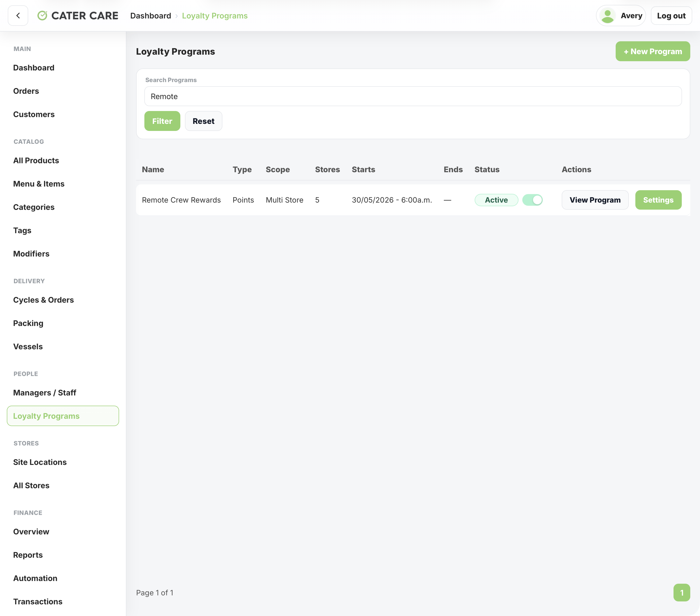
Task: Click the back arrow button
Action: (x=18, y=16)
